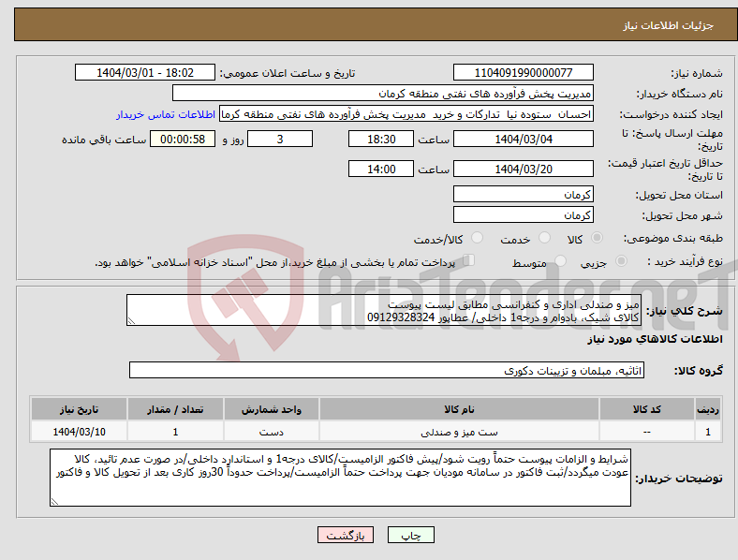
Task: Click the goods group field اثاثیه، مبلمان
Action: click(387, 370)
